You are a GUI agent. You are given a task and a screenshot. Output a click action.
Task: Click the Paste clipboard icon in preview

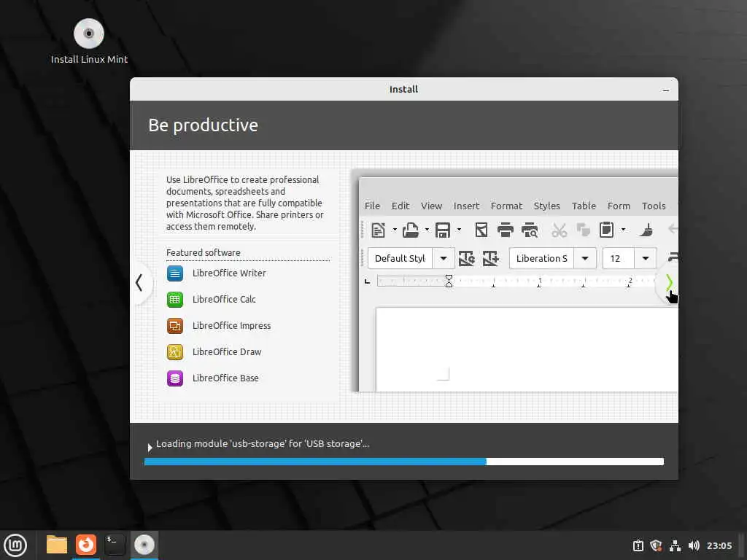click(606, 230)
